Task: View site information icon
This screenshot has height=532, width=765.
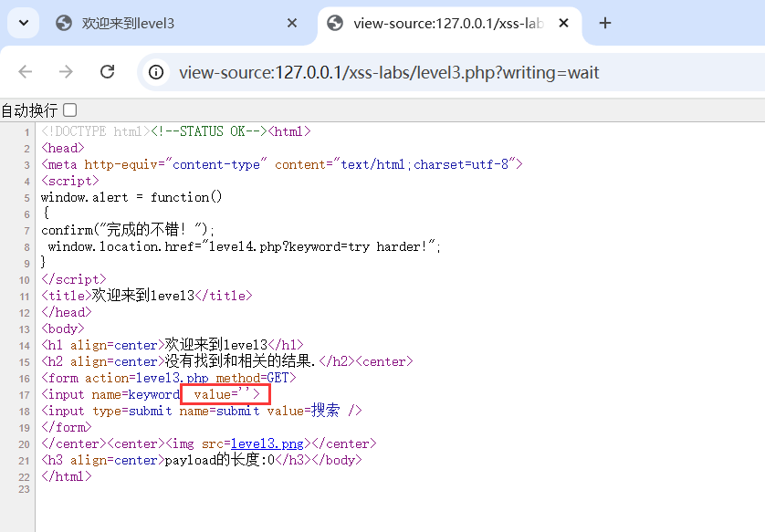Action: [156, 73]
